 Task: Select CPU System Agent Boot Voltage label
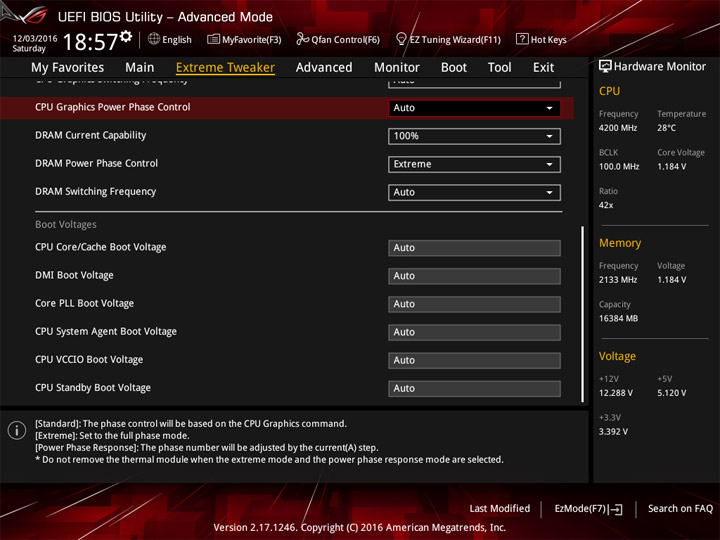tap(106, 332)
